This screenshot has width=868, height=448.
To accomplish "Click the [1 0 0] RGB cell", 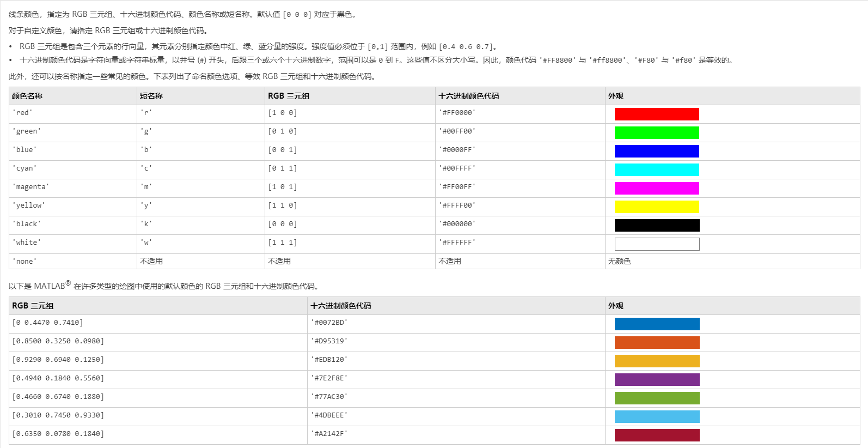I will [x=350, y=114].
